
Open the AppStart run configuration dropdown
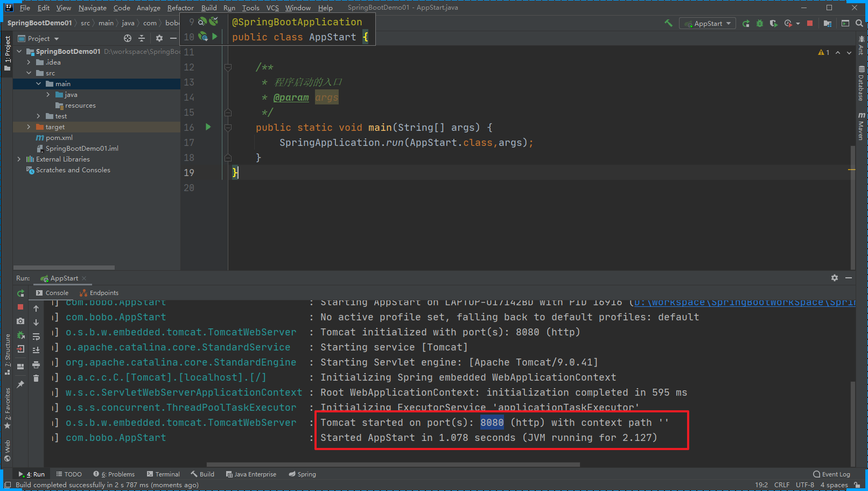coord(708,23)
